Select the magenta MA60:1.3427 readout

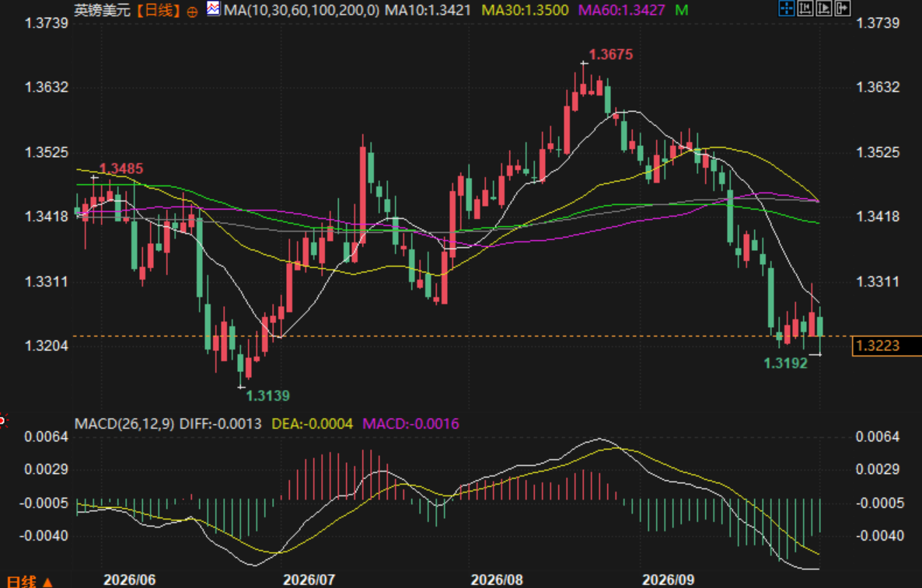click(x=621, y=10)
